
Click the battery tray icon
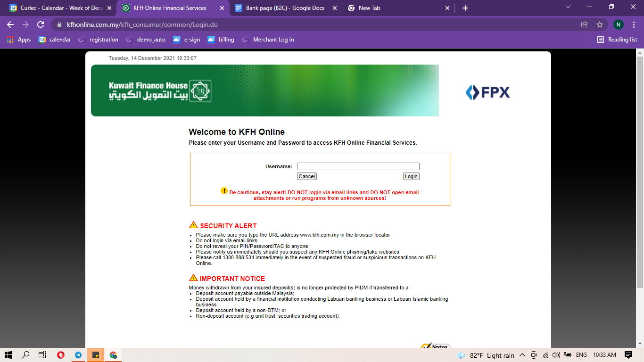(568, 355)
